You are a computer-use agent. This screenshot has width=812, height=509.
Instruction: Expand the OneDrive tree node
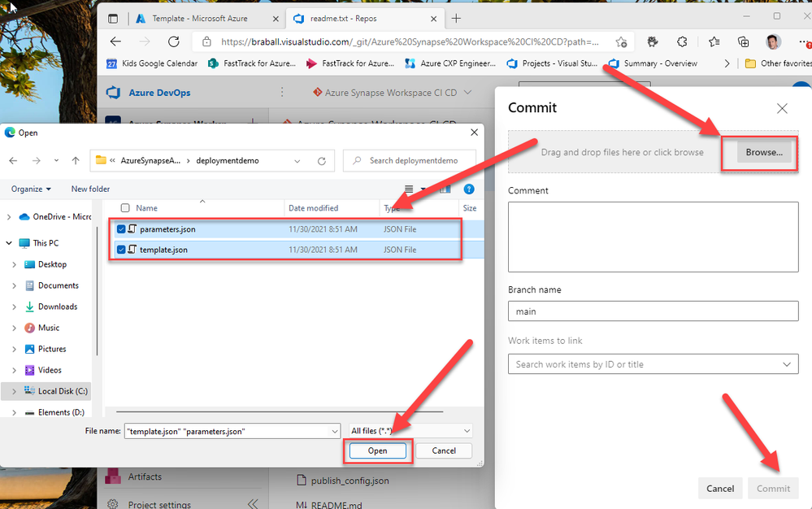9,217
